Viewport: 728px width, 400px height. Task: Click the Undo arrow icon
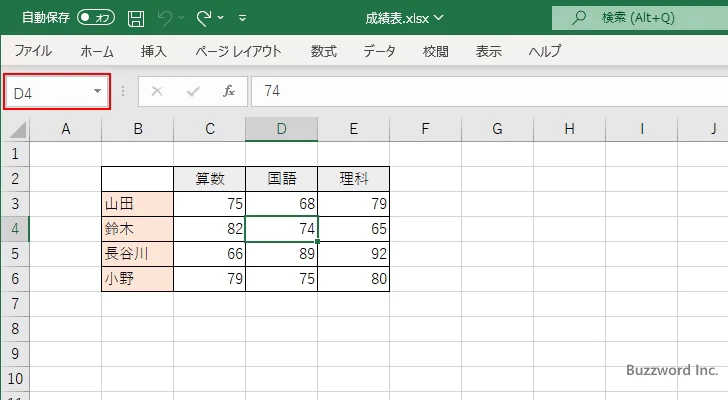point(164,19)
